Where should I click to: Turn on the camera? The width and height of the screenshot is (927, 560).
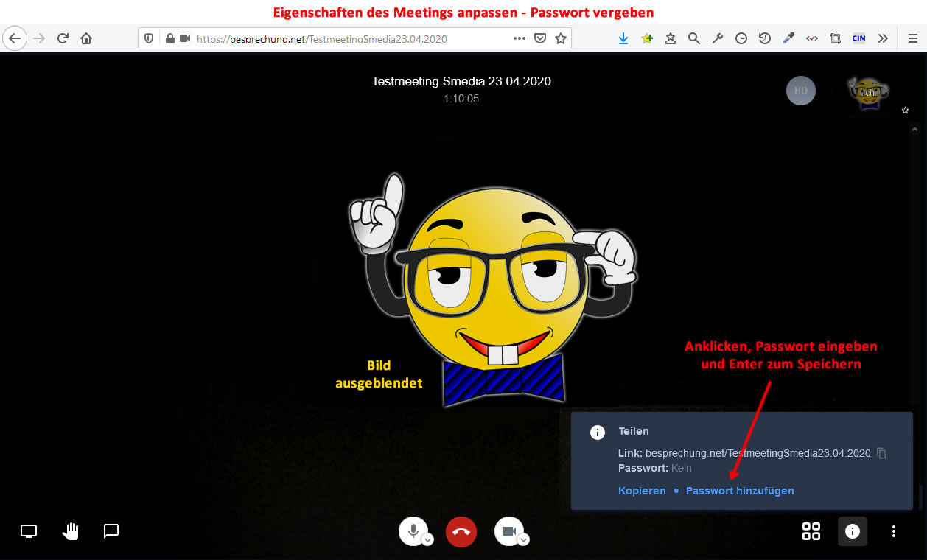[x=508, y=531]
